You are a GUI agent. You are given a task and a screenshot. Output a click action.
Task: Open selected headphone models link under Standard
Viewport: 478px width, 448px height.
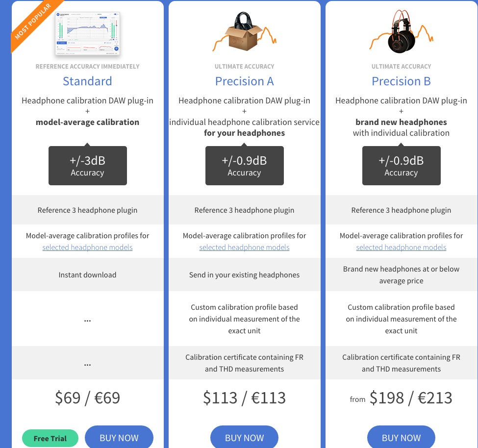point(87,248)
